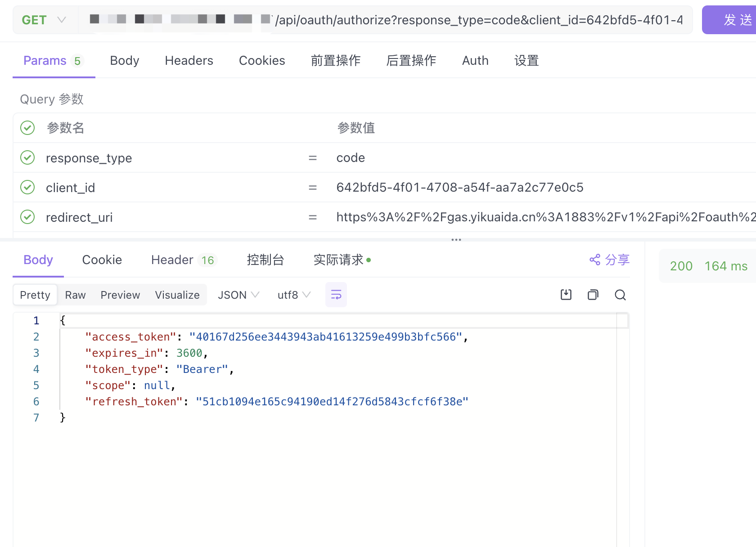Select the Pretty view mode
756x547 pixels.
pyautogui.click(x=35, y=295)
